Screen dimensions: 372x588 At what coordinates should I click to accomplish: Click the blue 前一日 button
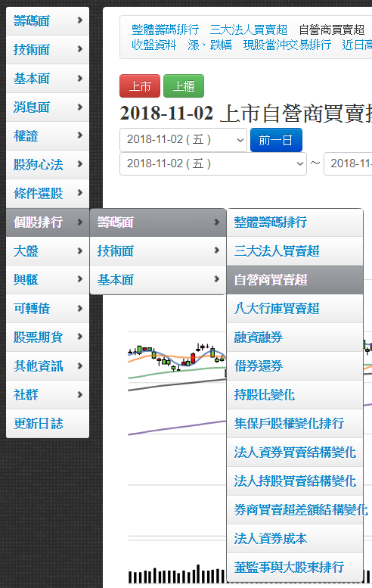pos(276,140)
